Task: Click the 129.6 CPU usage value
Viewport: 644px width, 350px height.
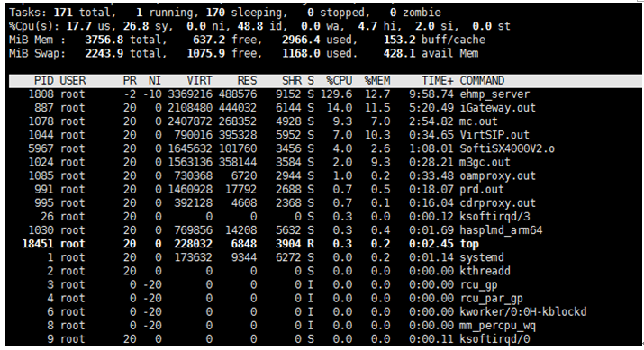Action: [336, 94]
